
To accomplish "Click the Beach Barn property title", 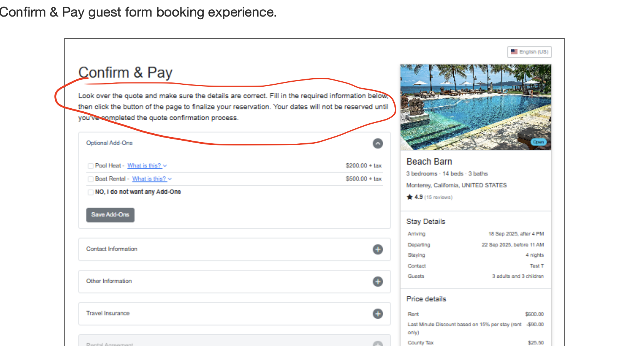I will click(x=429, y=161).
